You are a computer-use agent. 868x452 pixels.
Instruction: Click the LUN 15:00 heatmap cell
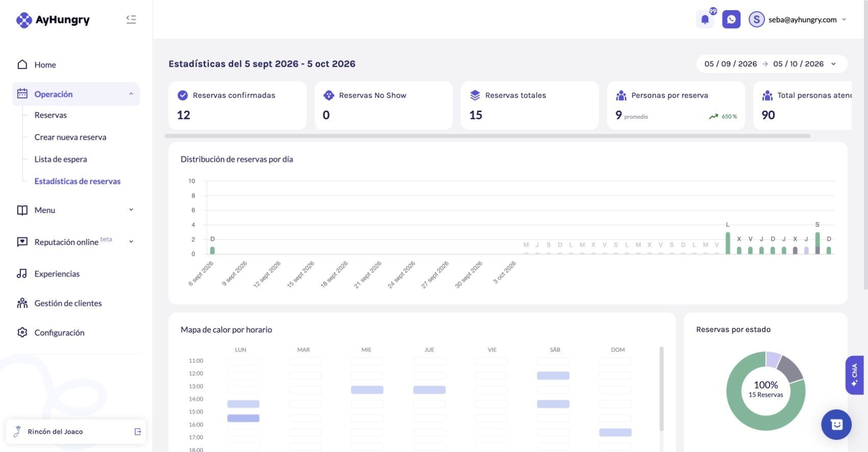point(243,418)
